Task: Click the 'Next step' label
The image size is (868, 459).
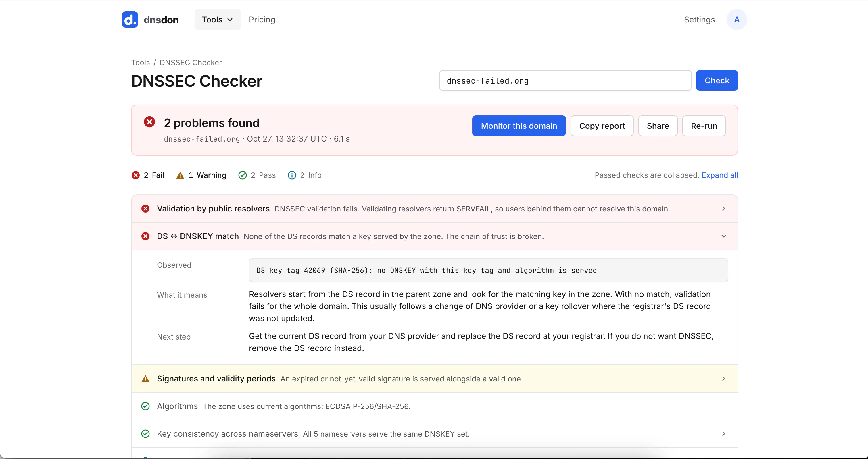Action: tap(174, 337)
